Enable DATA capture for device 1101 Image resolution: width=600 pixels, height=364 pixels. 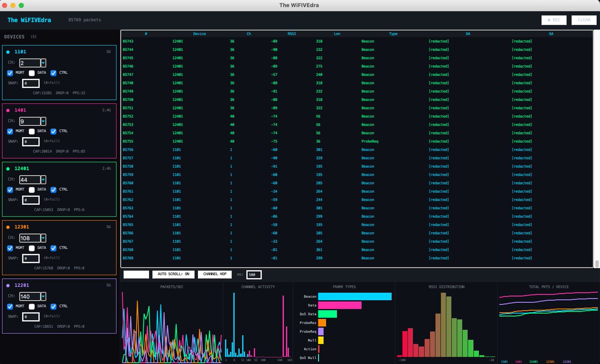click(32, 73)
